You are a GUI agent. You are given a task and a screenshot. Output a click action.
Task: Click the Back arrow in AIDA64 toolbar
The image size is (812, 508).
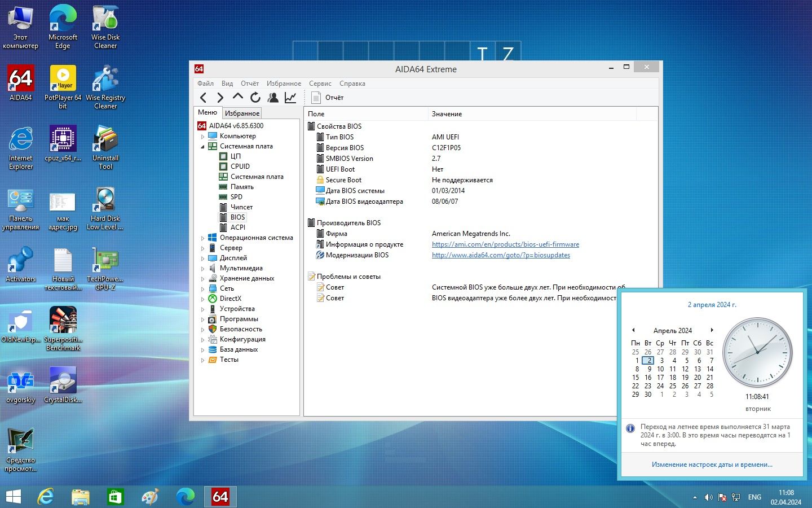[x=204, y=98]
